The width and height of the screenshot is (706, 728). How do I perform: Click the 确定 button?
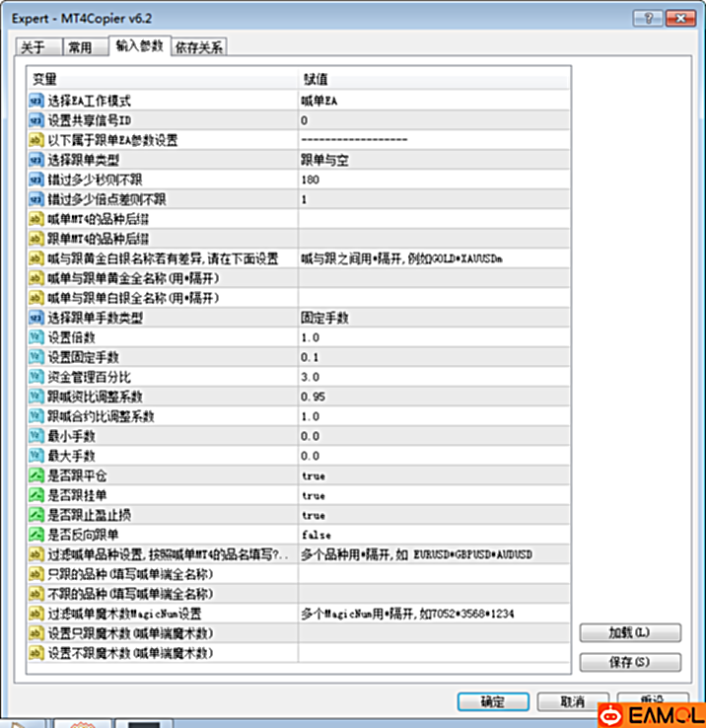(x=493, y=701)
